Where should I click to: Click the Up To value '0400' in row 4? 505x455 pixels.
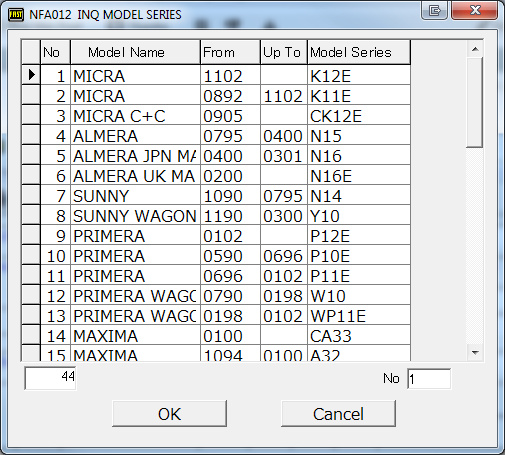[284, 135]
